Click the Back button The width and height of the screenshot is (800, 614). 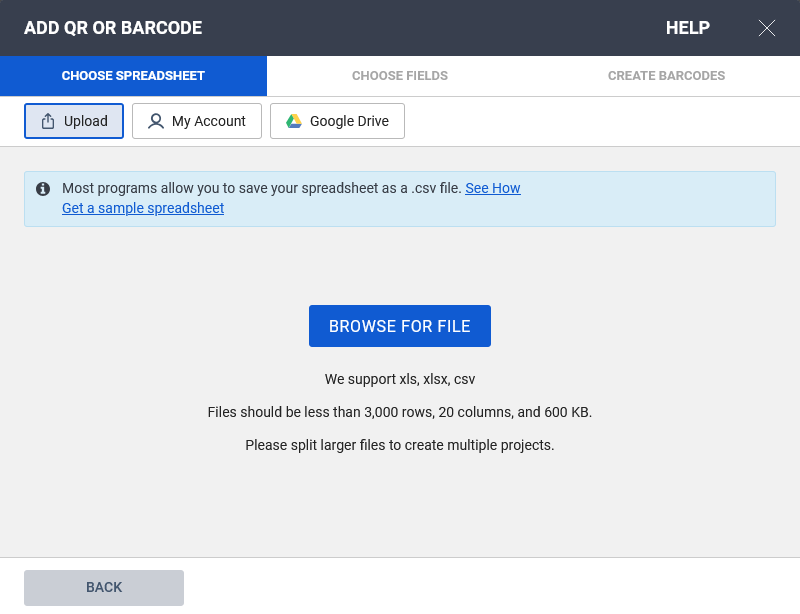(104, 587)
